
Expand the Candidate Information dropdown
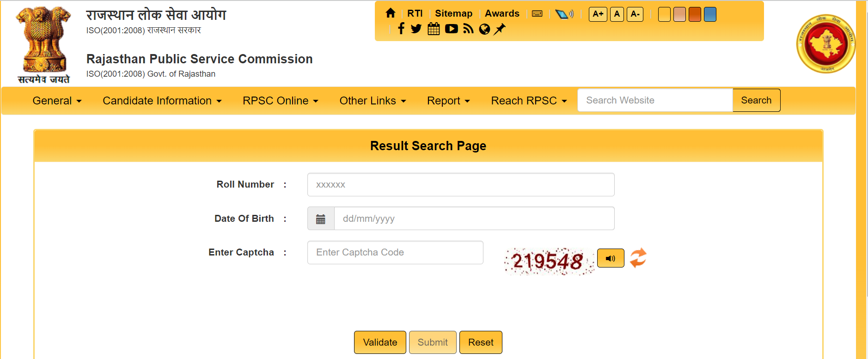point(162,101)
